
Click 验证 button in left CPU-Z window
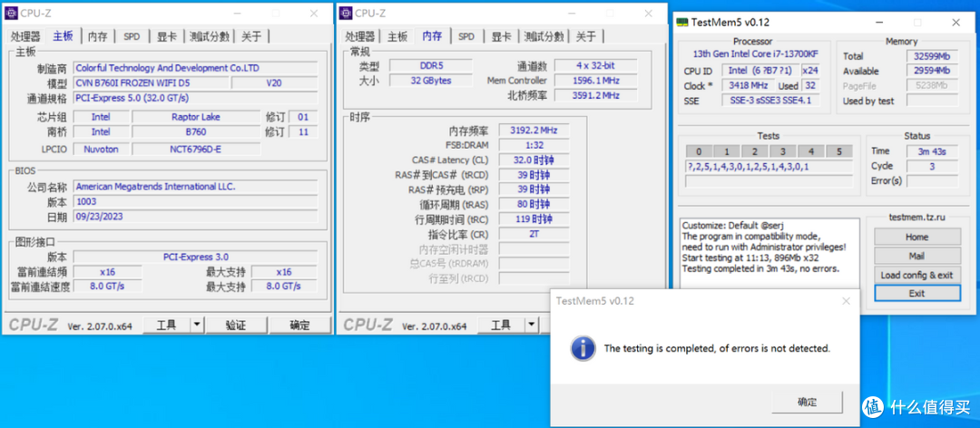click(x=236, y=325)
